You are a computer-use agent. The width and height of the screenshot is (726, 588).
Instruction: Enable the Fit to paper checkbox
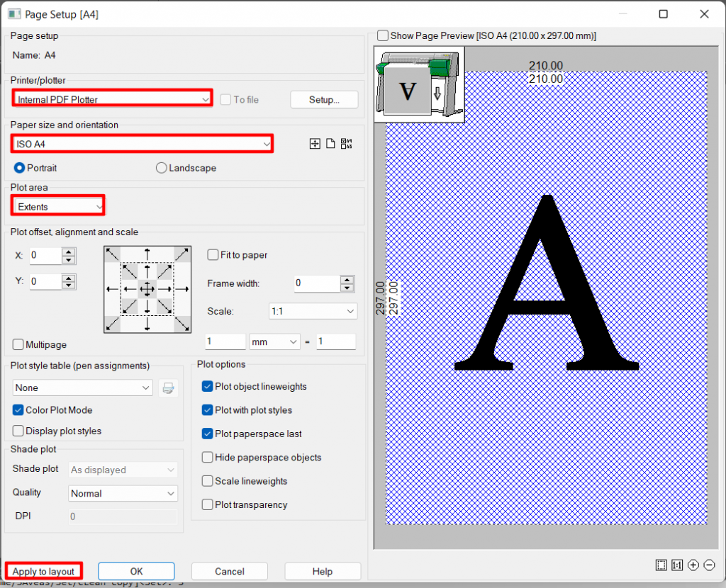(213, 255)
